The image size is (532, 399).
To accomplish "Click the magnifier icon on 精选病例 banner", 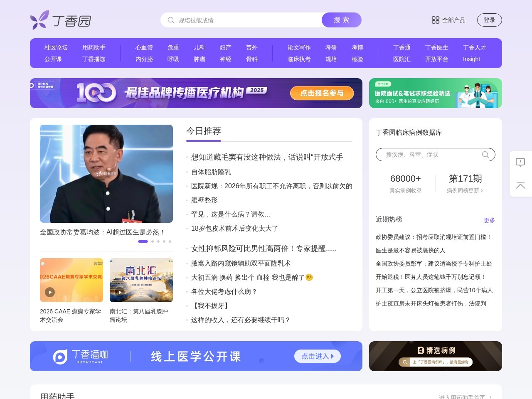I will 404,362.
